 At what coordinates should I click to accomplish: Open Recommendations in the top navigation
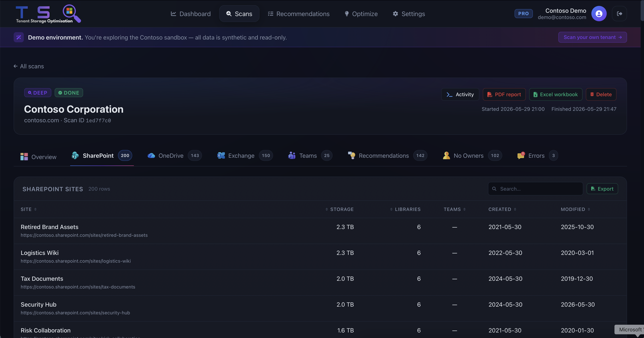(x=299, y=14)
